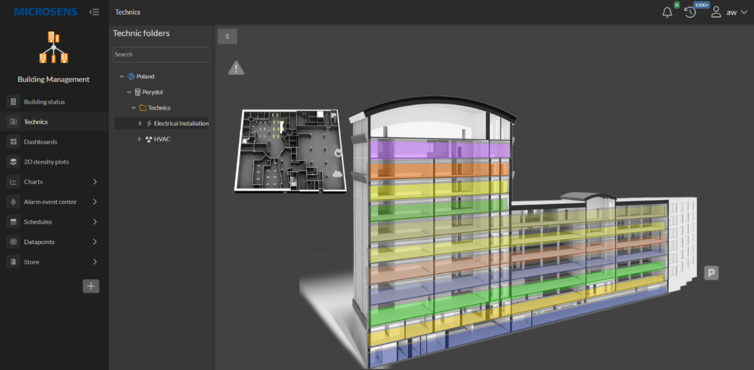Expand the Charts submenu chevron
The height and width of the screenshot is (370, 754).
[95, 182]
